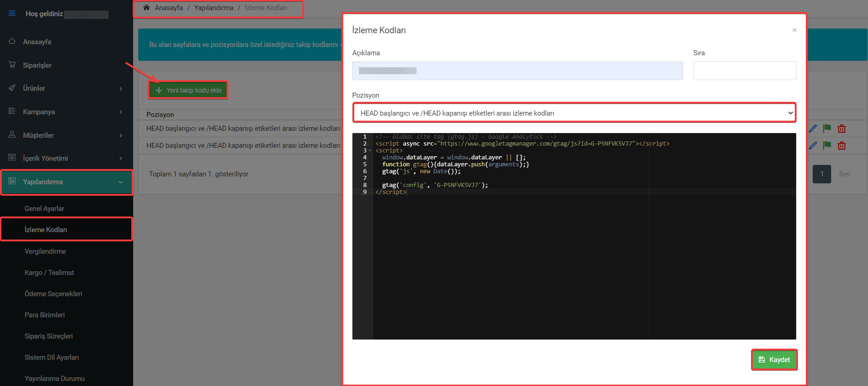Click the Kaydet save button
This screenshot has height=386, width=868.
click(x=774, y=360)
